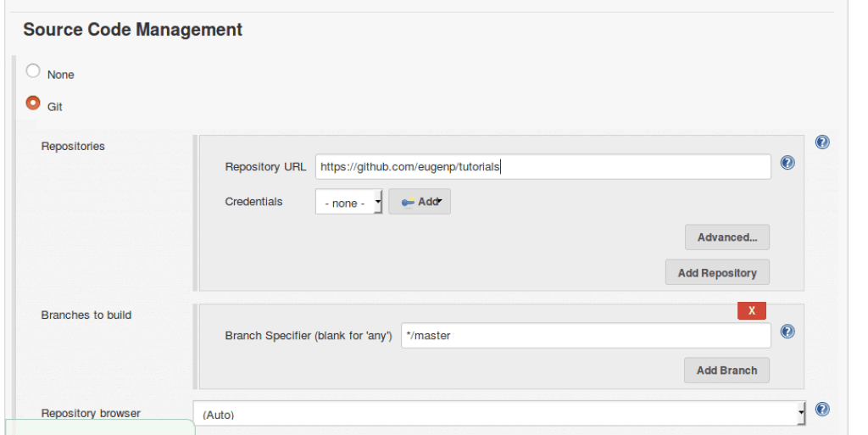868x435 pixels.
Task: Open help icon for Repository browser
Action: (x=822, y=409)
